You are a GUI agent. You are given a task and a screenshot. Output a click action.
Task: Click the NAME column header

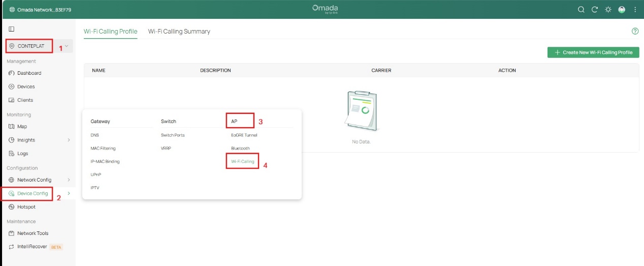99,71
